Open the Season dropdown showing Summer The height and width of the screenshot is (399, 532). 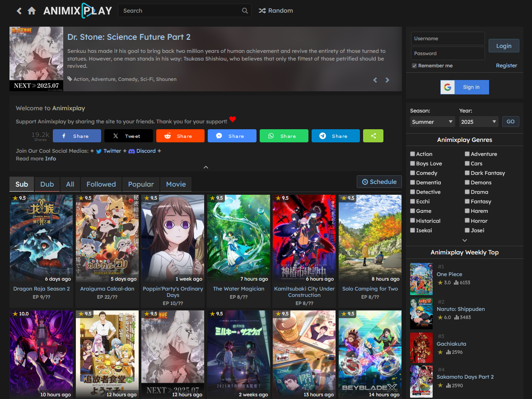coord(432,122)
